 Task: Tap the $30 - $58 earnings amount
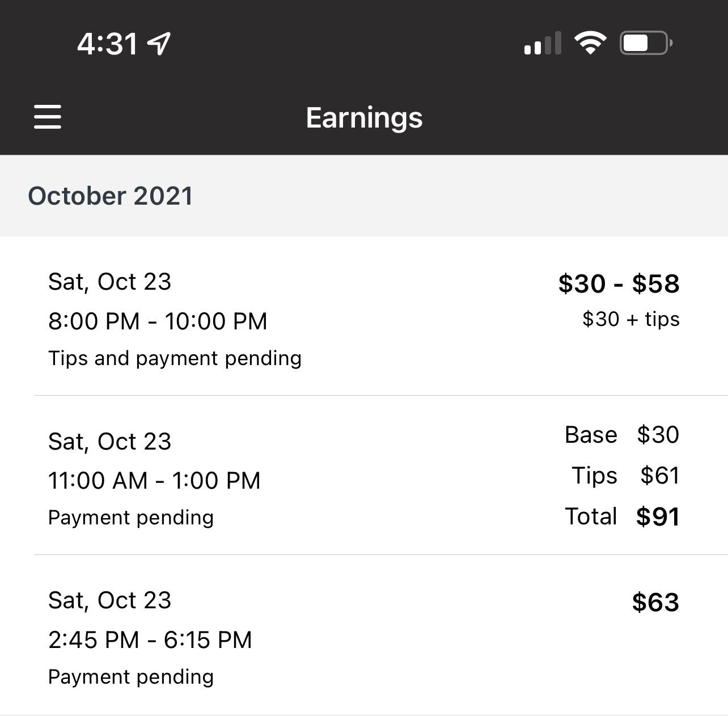tap(619, 283)
